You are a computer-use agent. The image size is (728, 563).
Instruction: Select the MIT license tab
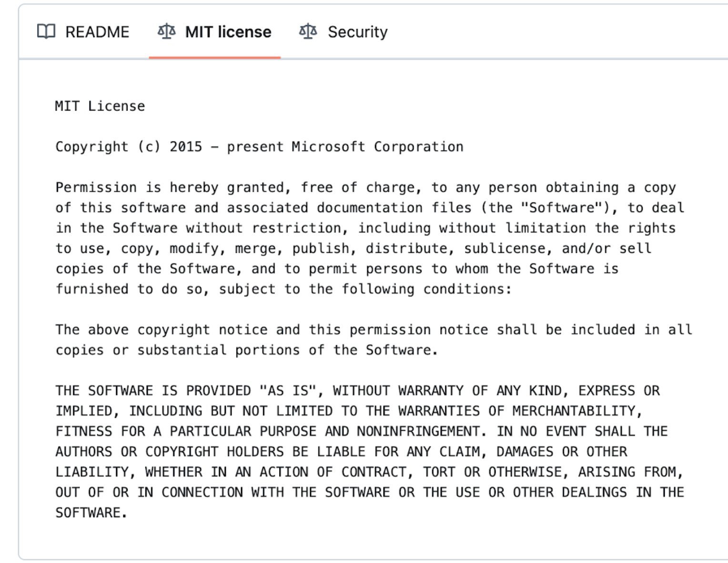tap(228, 31)
